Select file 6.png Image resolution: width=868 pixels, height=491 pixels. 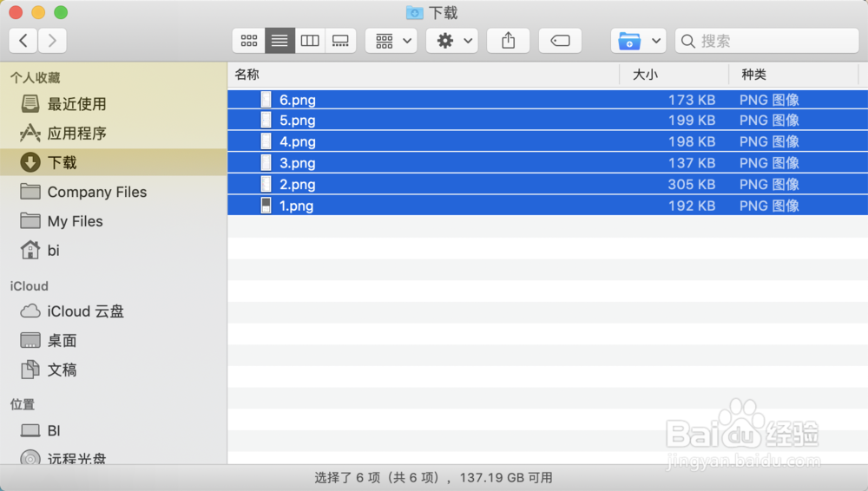click(x=548, y=100)
